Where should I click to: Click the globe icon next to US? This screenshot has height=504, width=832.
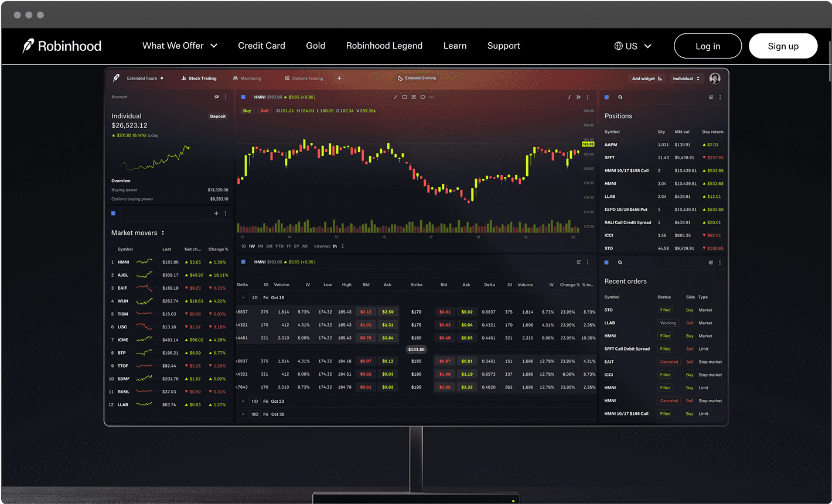(619, 46)
